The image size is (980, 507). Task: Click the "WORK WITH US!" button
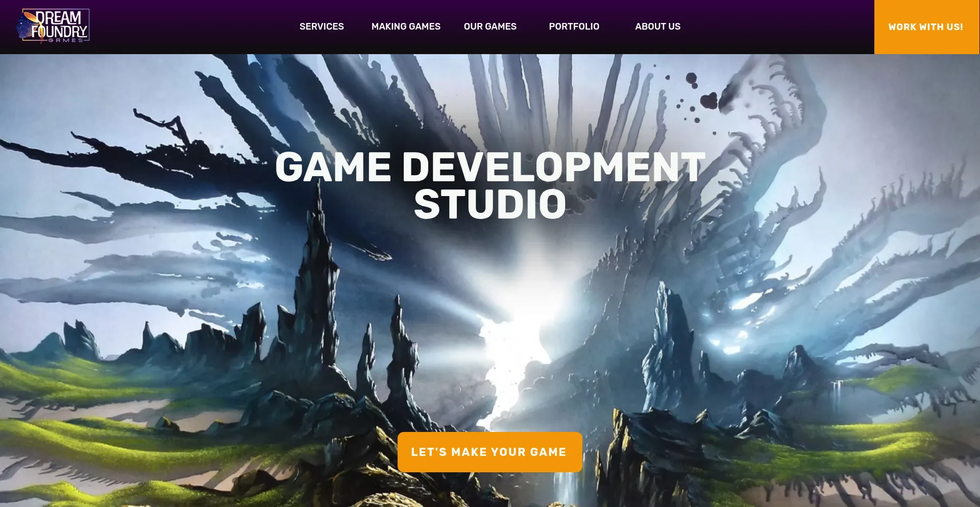click(x=926, y=27)
